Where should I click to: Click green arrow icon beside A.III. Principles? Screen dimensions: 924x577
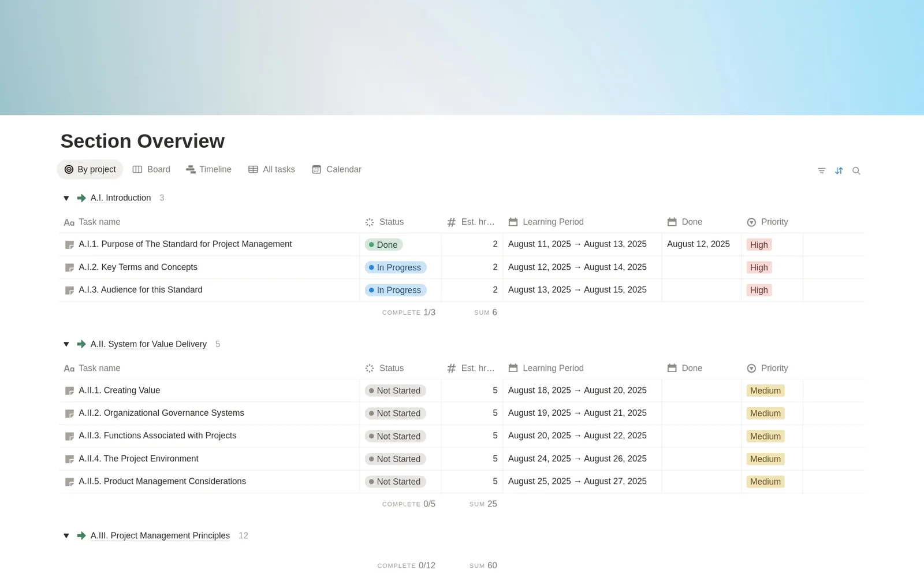(81, 536)
